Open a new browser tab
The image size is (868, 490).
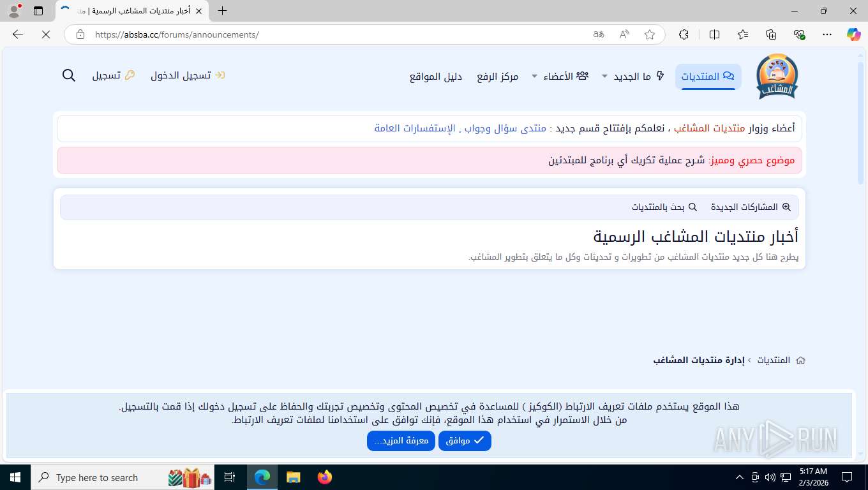coord(222,11)
